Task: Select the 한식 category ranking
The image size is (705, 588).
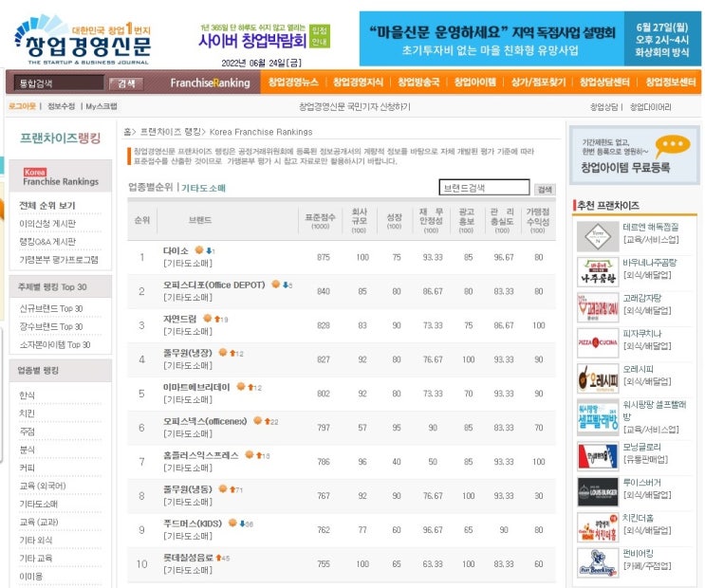Action: point(27,395)
